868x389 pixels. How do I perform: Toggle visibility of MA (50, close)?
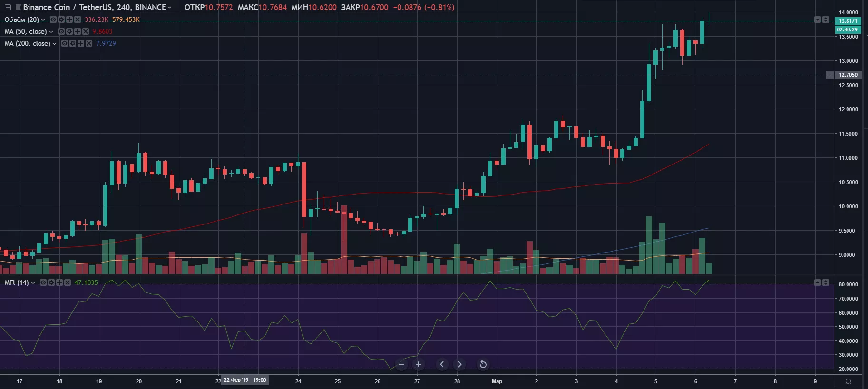[x=61, y=31]
